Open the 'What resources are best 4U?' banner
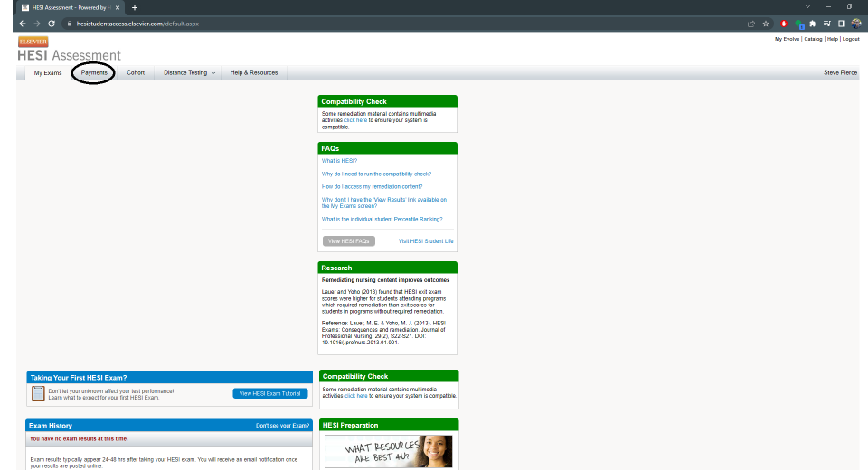Image resolution: width=868 pixels, height=470 pixels. click(x=389, y=451)
